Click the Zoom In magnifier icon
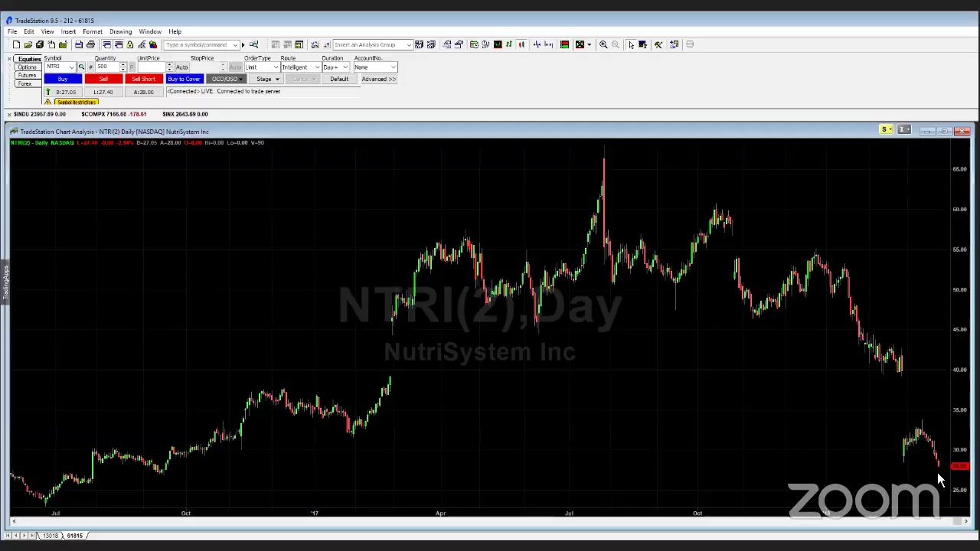Screen dimensions: 980x551 coord(603,44)
